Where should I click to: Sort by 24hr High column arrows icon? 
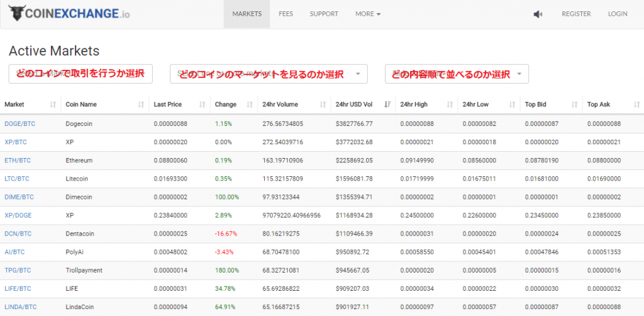pos(450,104)
